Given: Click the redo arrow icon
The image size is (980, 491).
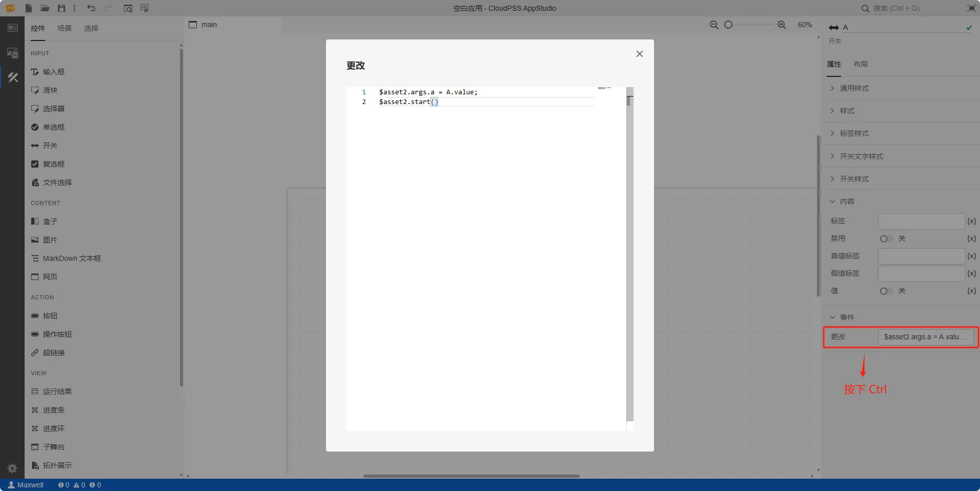Looking at the screenshot, I should [x=108, y=8].
